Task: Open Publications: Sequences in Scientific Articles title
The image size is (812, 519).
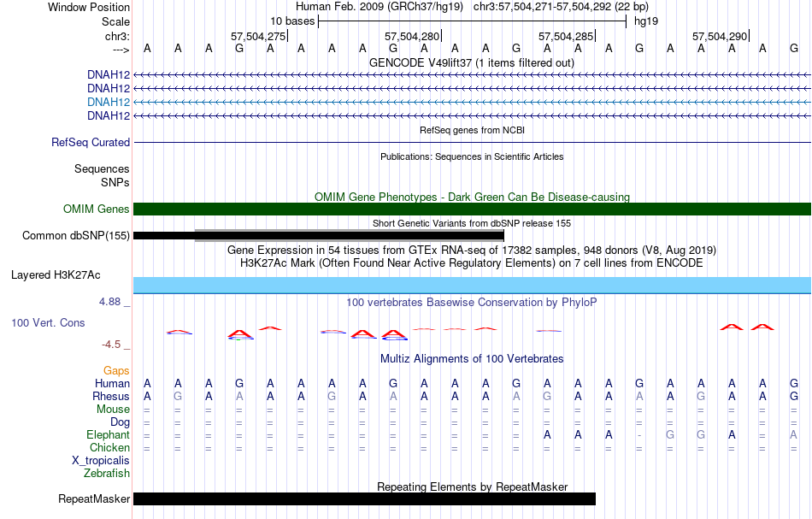Action: click(472, 156)
